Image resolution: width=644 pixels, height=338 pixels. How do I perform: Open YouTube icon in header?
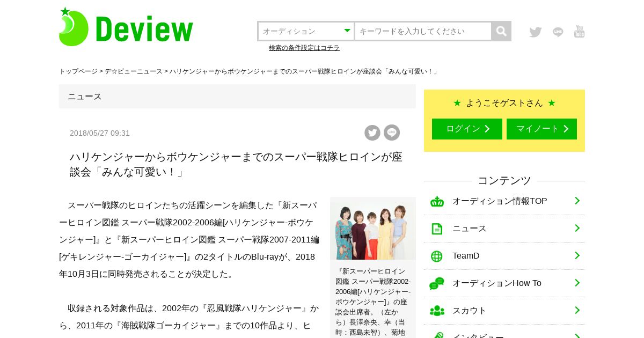tap(580, 32)
